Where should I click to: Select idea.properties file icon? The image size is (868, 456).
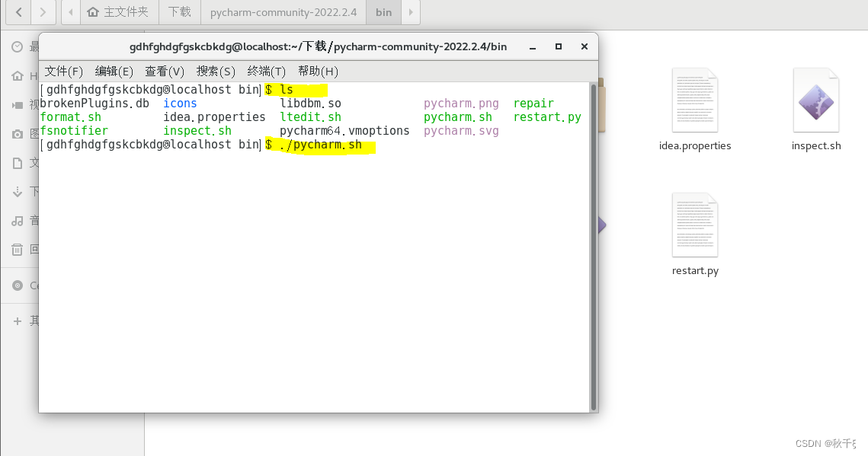[695, 100]
